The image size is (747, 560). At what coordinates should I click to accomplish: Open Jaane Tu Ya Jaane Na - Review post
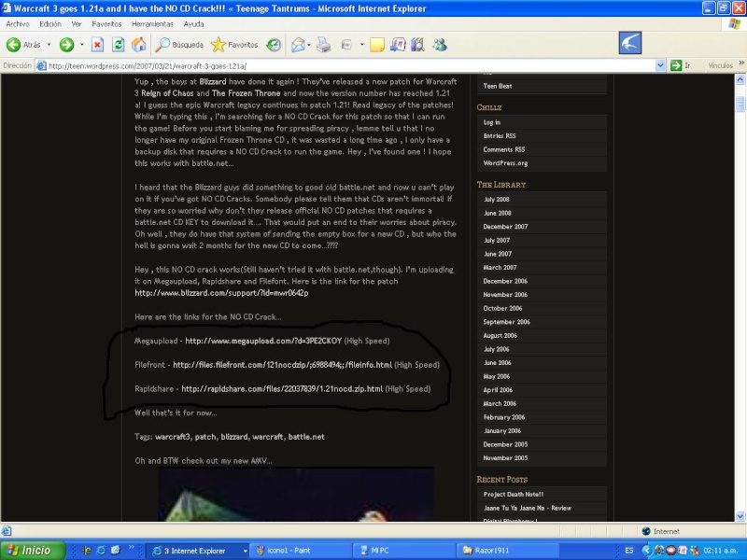pyautogui.click(x=527, y=508)
